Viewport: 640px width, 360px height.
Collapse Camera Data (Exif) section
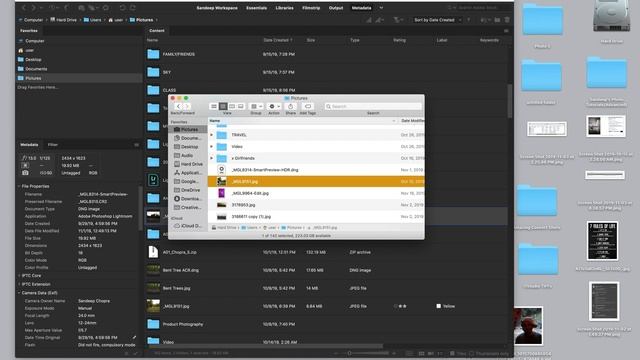tap(19, 293)
